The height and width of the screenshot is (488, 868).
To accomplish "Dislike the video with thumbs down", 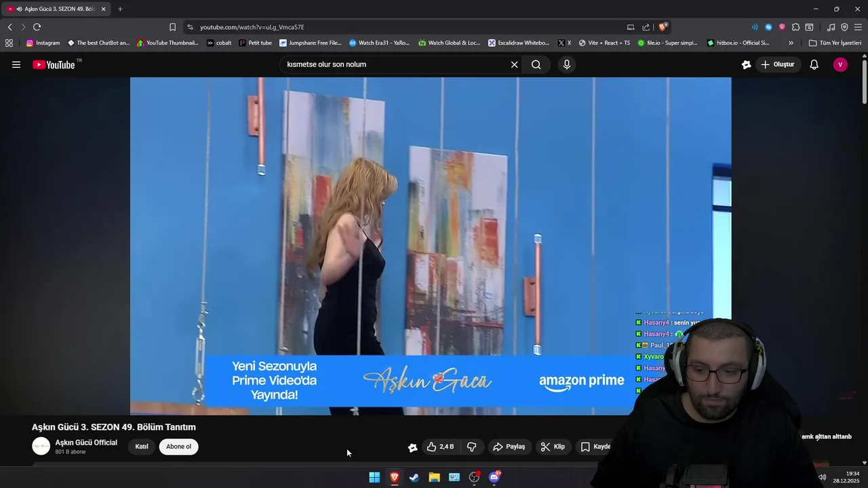I will pos(472,447).
